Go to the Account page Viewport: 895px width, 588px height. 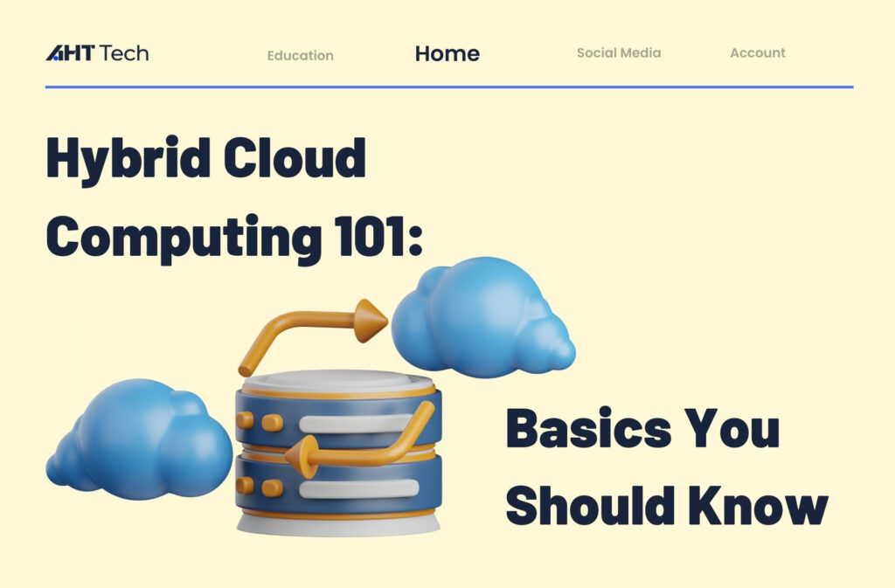click(759, 53)
